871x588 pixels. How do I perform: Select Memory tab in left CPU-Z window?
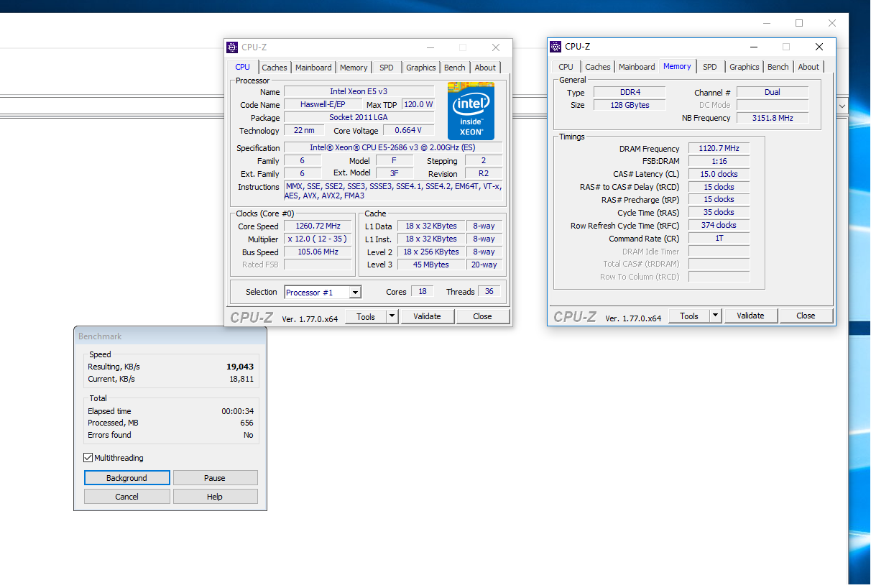[354, 68]
